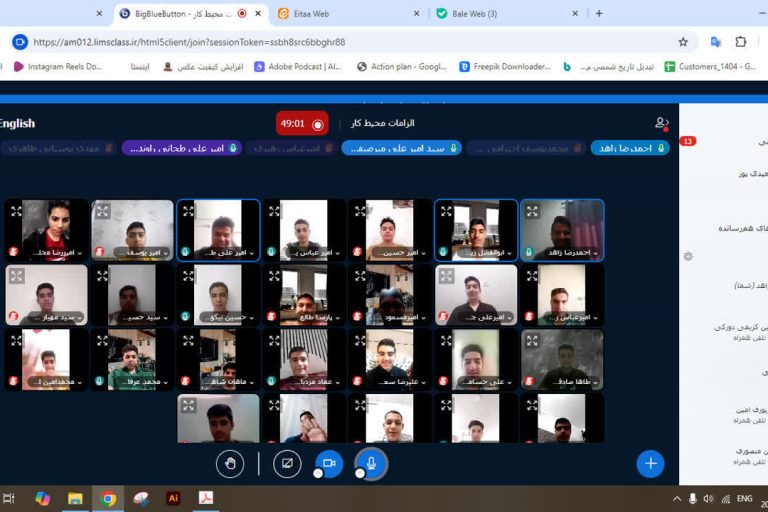The image size is (768, 512).
Task: Open Adobe Illustrator from the taskbar
Action: [173, 499]
